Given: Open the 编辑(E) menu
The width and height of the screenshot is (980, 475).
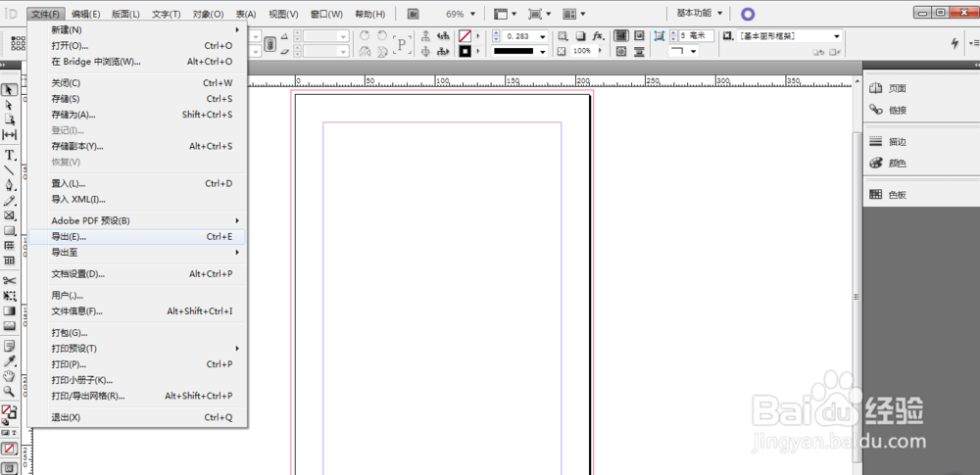Looking at the screenshot, I should click(x=85, y=14).
